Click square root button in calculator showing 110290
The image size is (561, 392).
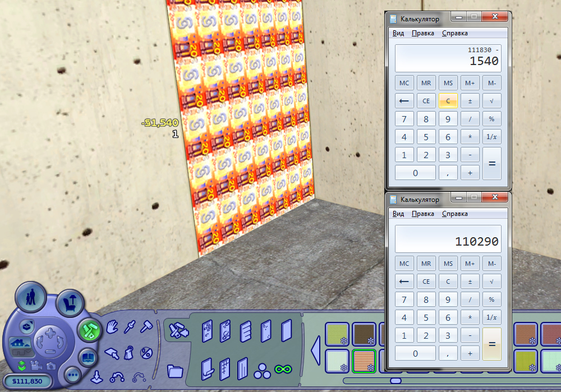pos(492,282)
